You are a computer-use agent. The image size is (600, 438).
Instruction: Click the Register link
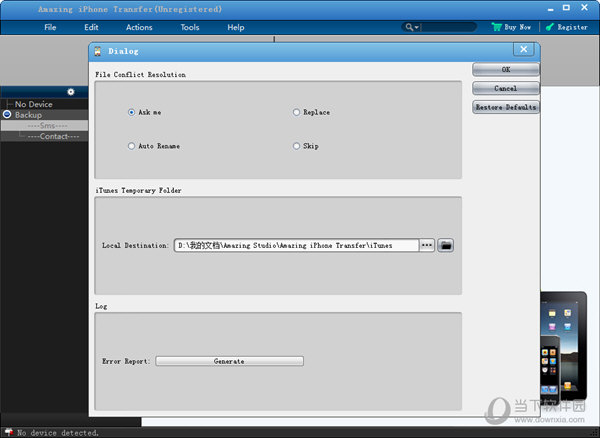(x=572, y=27)
